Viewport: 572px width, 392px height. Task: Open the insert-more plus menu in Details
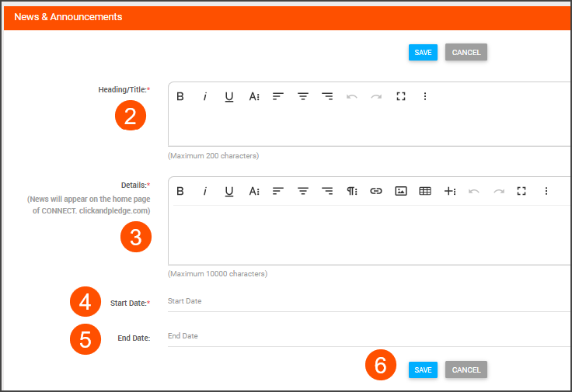(450, 191)
